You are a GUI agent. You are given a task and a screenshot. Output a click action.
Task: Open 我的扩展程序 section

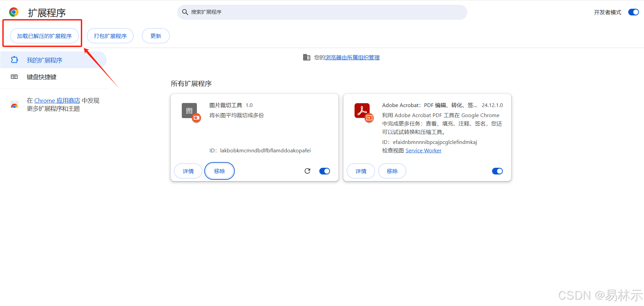point(53,60)
